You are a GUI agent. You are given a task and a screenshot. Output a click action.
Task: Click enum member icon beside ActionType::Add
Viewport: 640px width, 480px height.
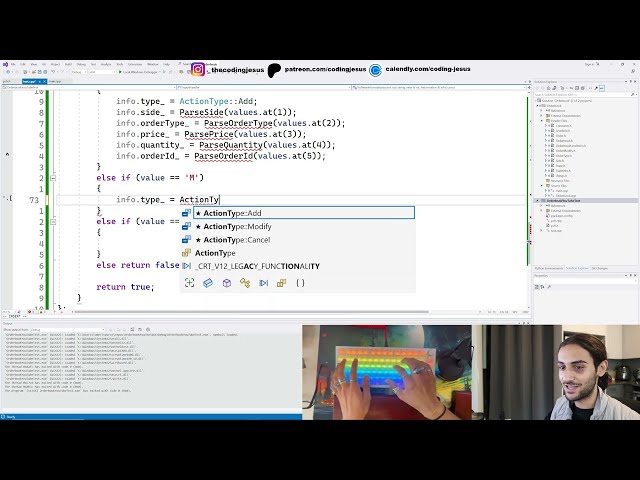187,213
